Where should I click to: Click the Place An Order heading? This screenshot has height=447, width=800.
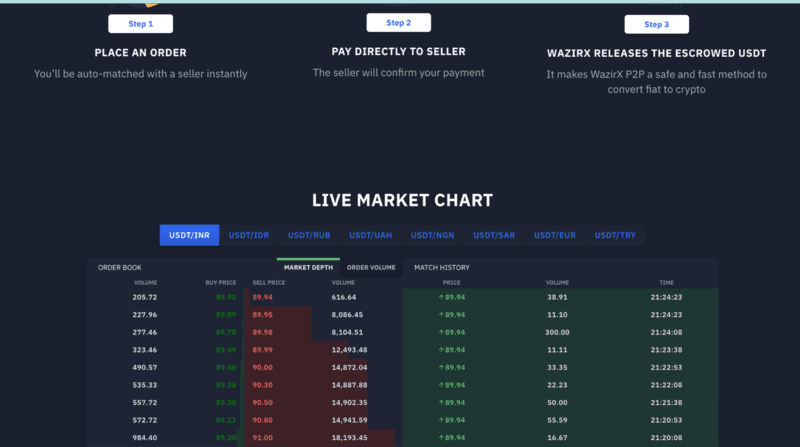point(140,53)
